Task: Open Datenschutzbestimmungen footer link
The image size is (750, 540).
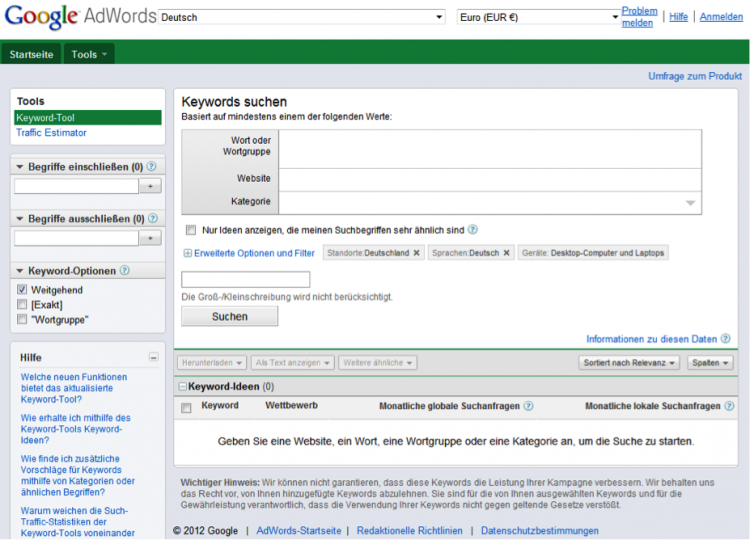Action: tap(540, 530)
